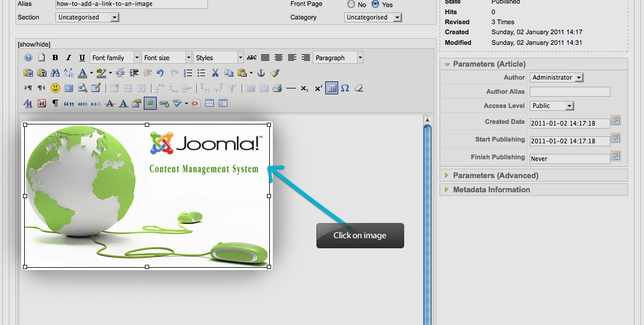644x325 pixels.
Task: Select Front Page No radio button
Action: [x=351, y=4]
